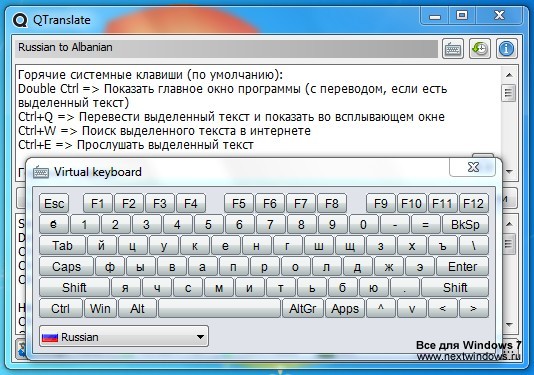Image resolution: width=534 pixels, height=375 pixels.
Task: Click the Esc key on virtual keyboard
Action: tap(54, 204)
